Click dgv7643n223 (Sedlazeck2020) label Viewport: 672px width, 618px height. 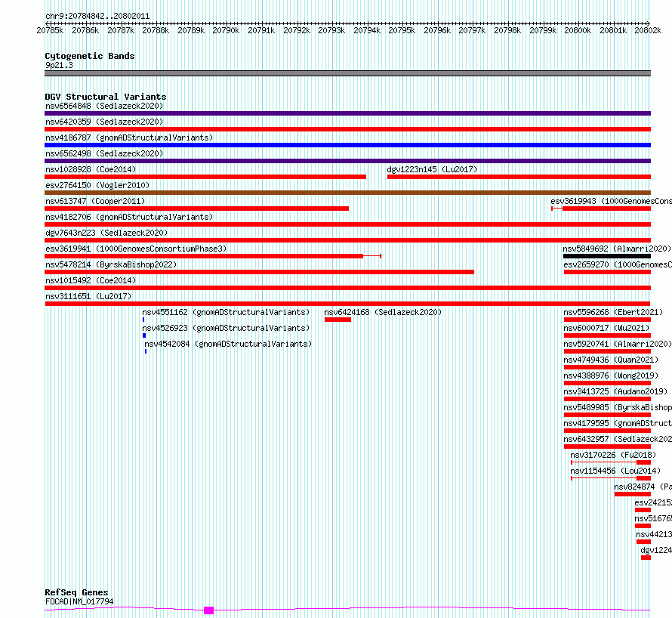pos(106,233)
